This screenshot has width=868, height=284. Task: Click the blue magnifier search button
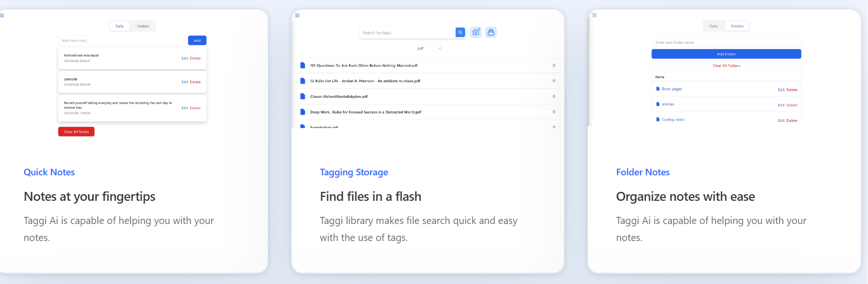460,32
